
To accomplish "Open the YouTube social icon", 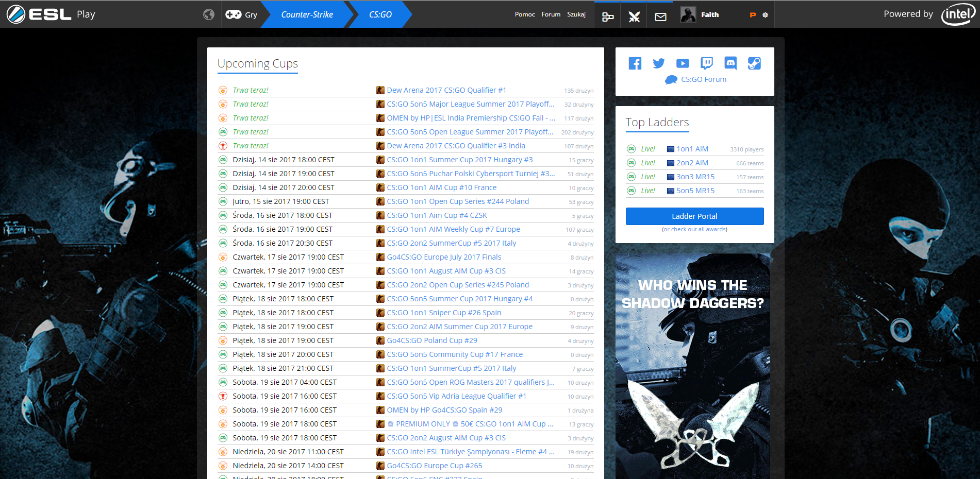I will 683,63.
